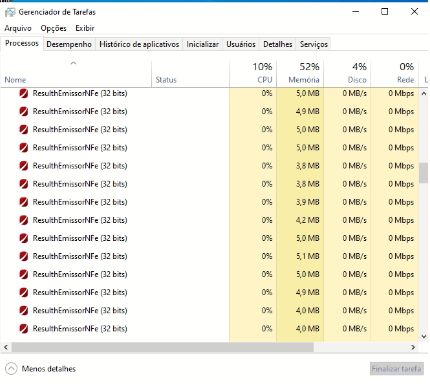Click the sort arrow above the Nome column

73,63
